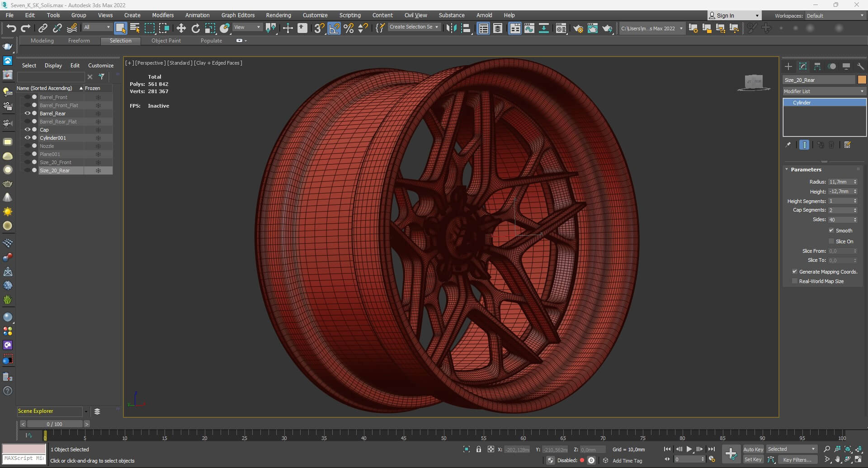
Task: Click the orange object color swatch
Action: point(862,80)
